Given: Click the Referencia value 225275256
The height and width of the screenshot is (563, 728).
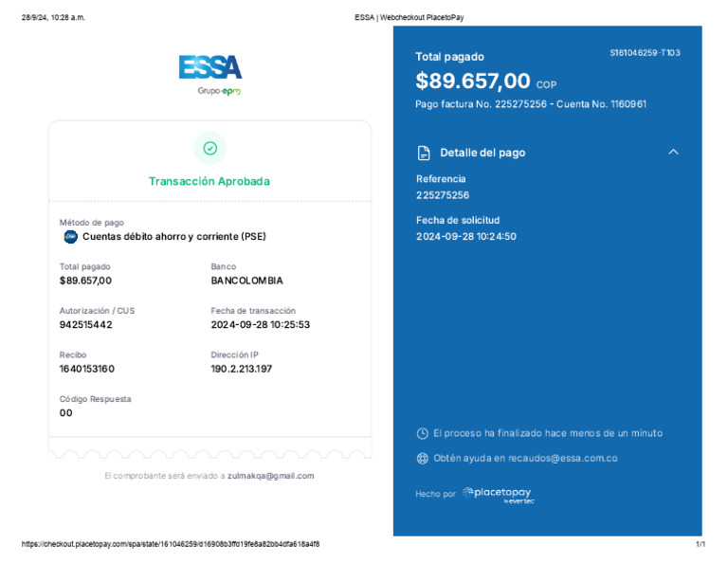Looking at the screenshot, I should (x=443, y=195).
